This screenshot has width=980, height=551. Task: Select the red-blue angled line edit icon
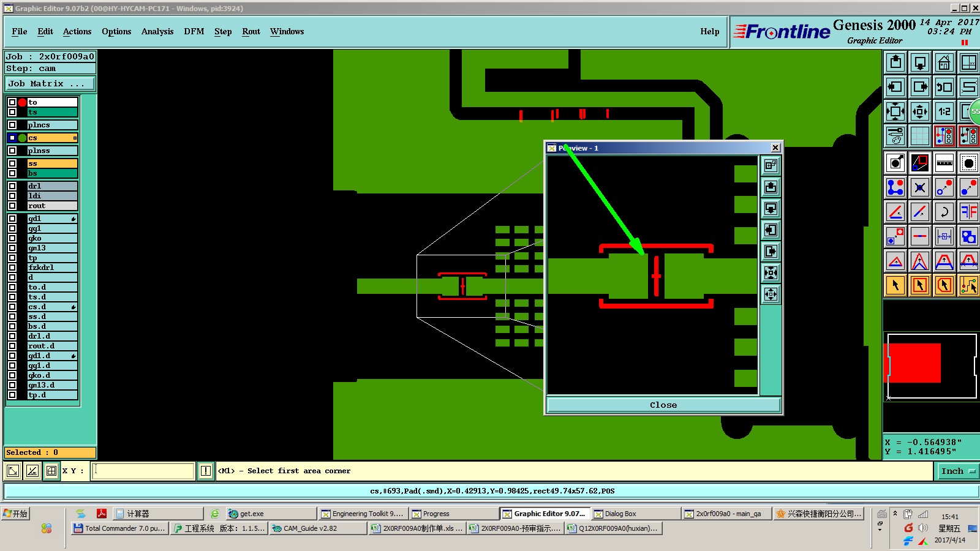(x=895, y=212)
